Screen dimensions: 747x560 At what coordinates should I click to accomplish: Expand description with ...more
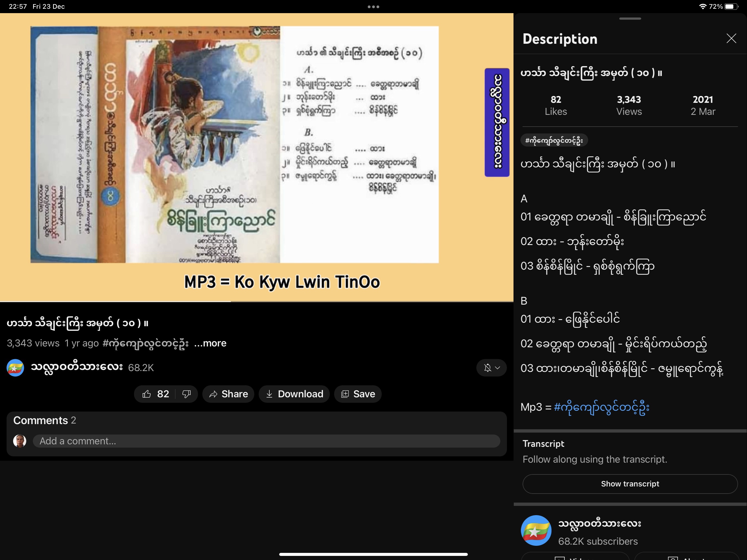pyautogui.click(x=210, y=343)
